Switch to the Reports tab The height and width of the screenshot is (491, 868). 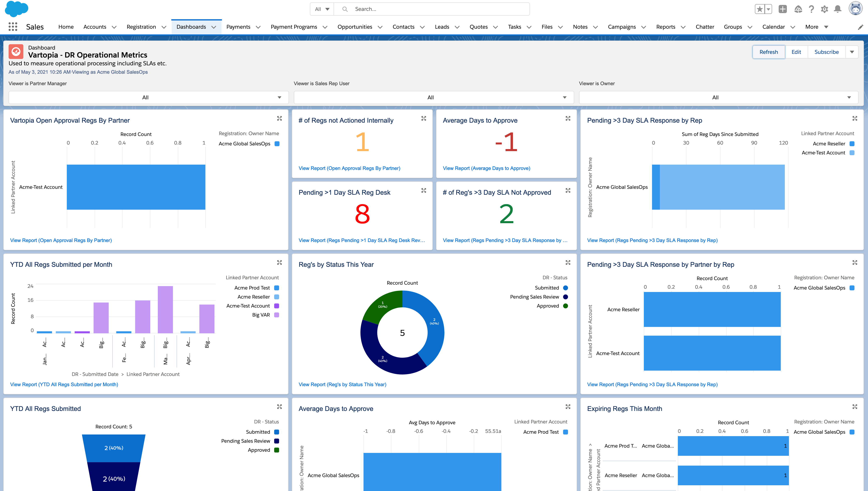coord(666,27)
